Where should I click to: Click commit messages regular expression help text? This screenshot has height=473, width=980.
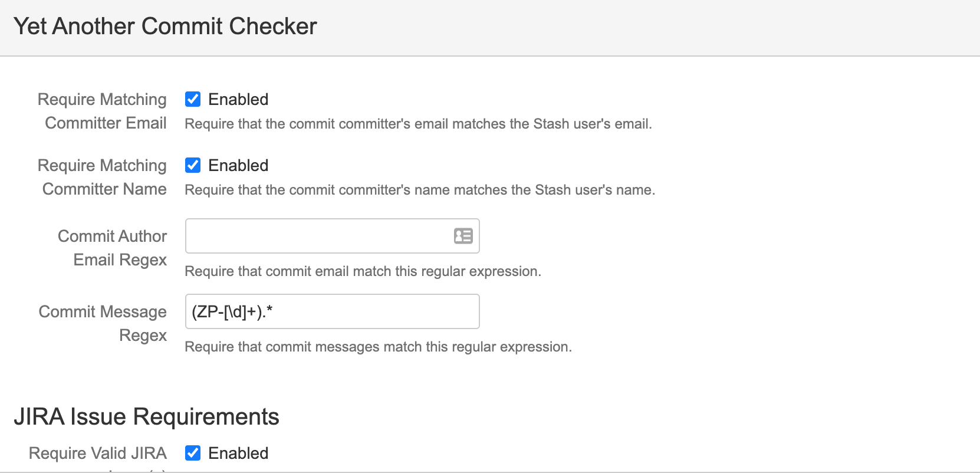(x=378, y=347)
